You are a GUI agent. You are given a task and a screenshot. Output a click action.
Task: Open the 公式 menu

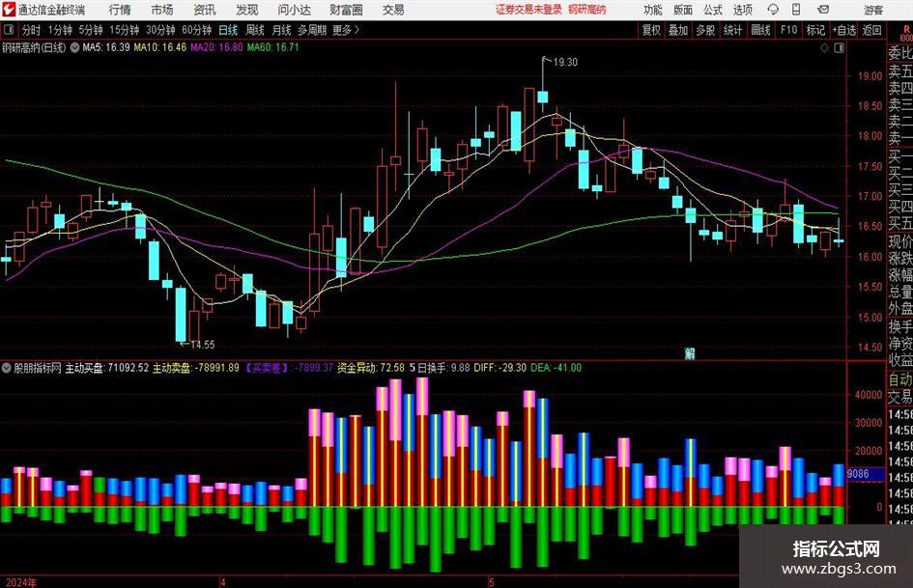point(713,10)
